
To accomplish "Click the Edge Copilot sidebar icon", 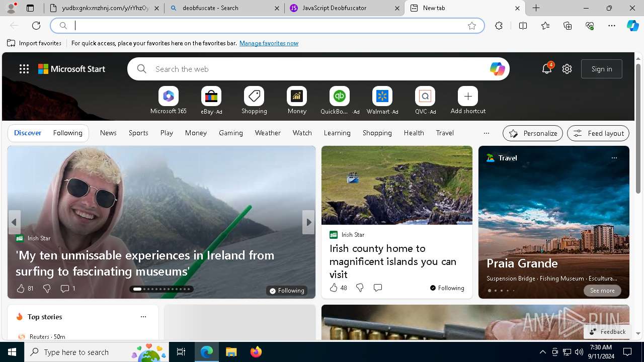I will tap(632, 26).
